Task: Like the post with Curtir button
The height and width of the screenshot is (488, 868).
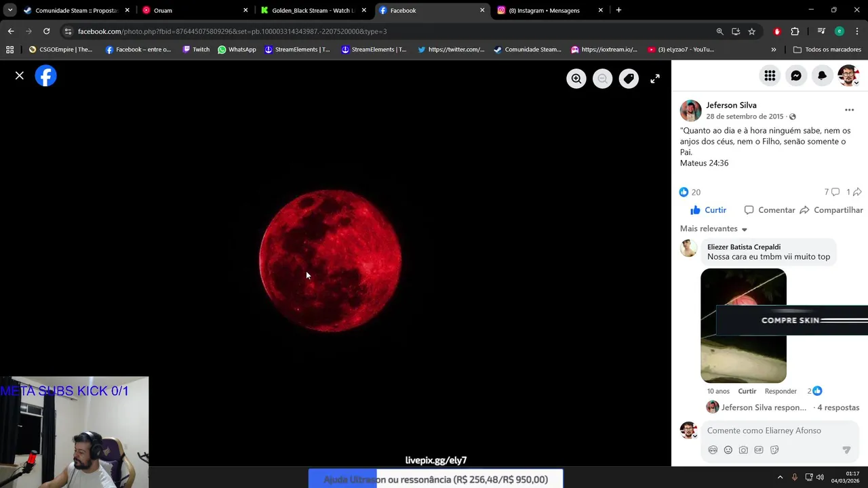Action: pos(708,210)
